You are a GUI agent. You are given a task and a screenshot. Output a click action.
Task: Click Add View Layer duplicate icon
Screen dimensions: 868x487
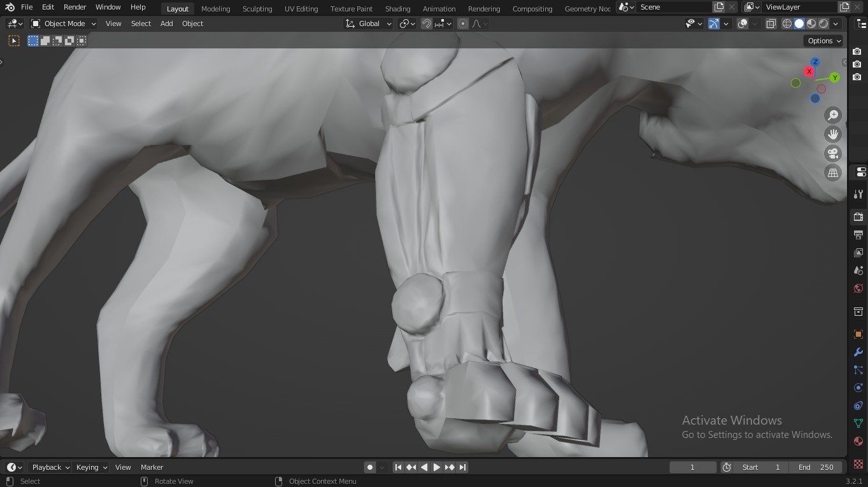point(844,7)
